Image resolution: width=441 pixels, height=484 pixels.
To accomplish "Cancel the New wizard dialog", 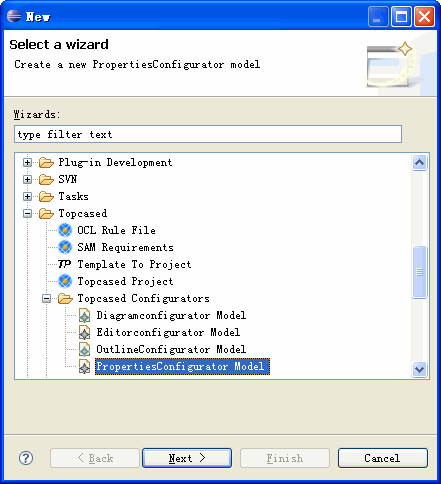I will click(x=383, y=458).
